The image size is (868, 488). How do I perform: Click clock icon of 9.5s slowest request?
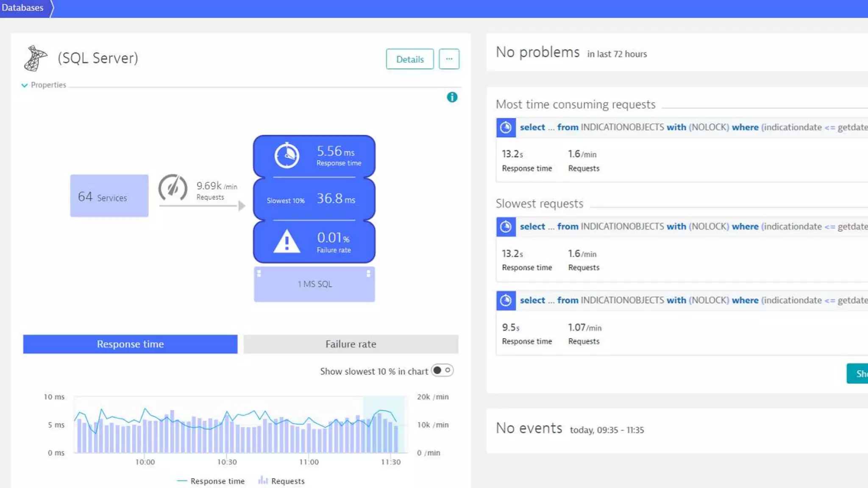pyautogui.click(x=506, y=300)
